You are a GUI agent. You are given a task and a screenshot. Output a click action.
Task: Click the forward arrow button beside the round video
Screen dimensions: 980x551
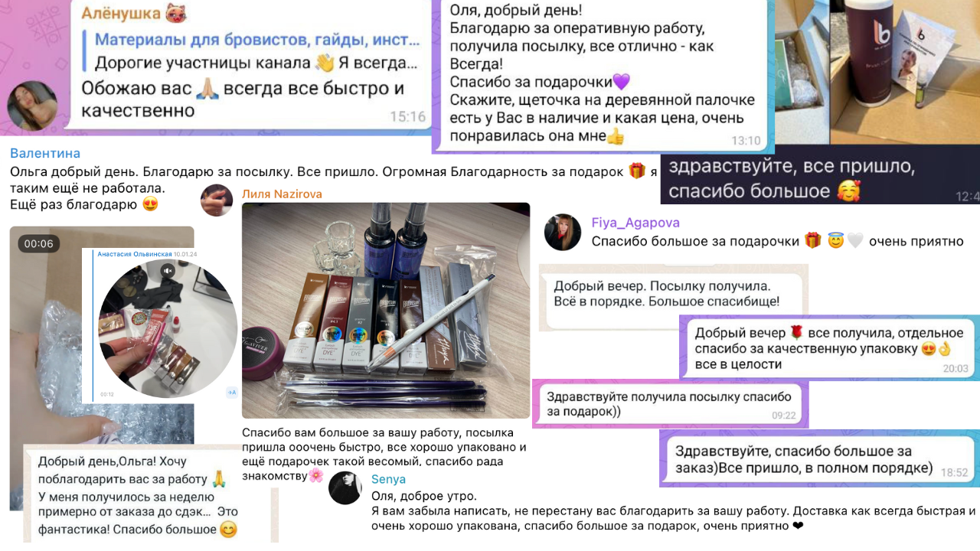point(231,392)
